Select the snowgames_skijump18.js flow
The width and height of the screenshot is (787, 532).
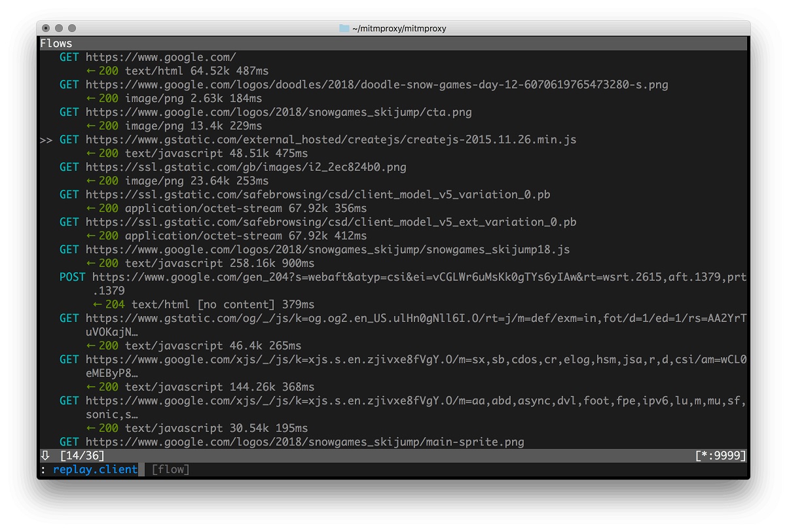point(327,249)
